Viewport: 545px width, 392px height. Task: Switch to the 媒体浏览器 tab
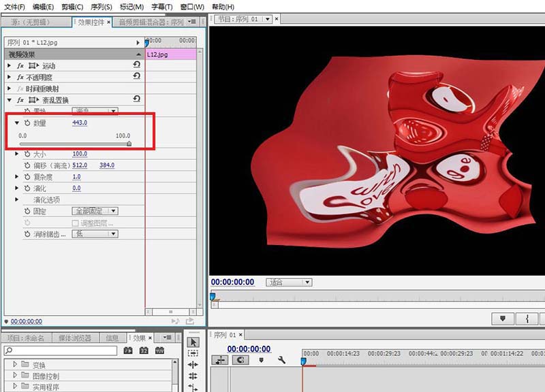[75, 338]
